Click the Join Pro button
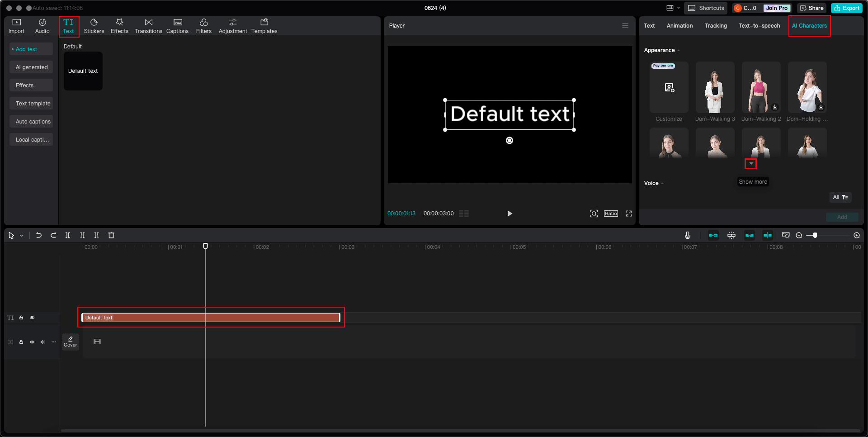Image resolution: width=868 pixels, height=437 pixels. click(777, 8)
